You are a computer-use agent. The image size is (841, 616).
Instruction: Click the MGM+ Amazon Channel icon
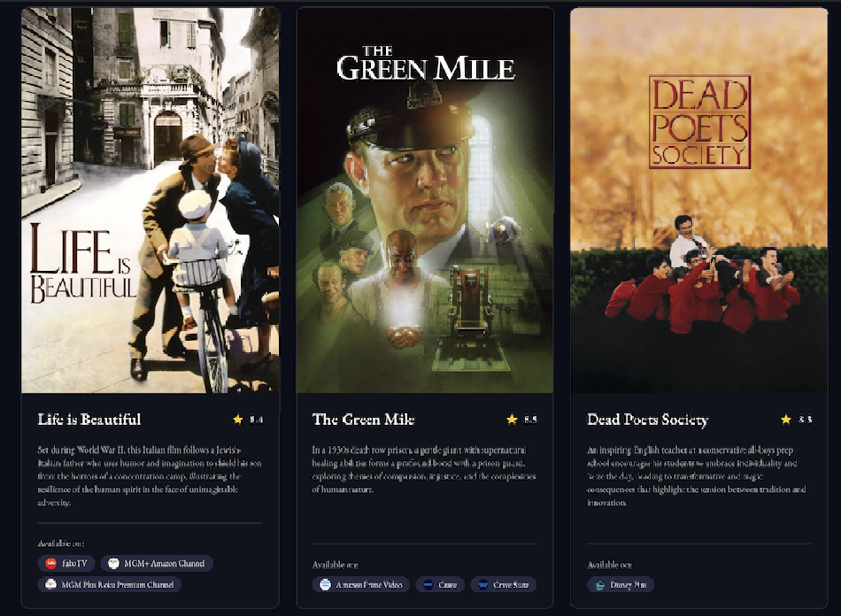pyautogui.click(x=113, y=564)
